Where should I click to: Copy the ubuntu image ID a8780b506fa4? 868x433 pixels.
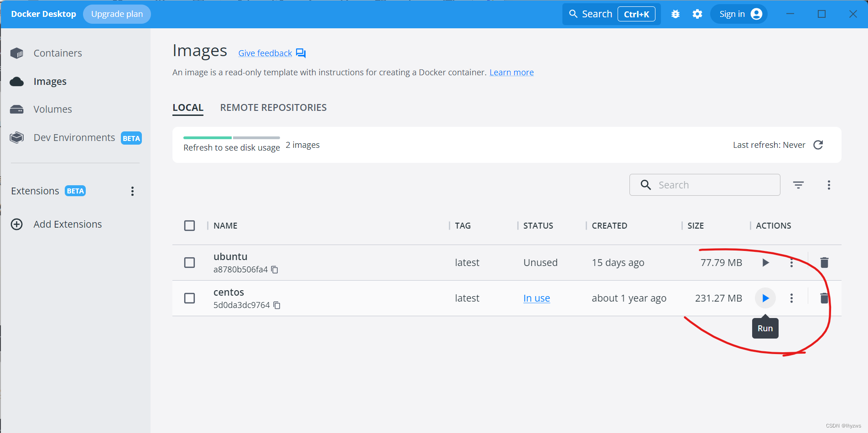275,270
